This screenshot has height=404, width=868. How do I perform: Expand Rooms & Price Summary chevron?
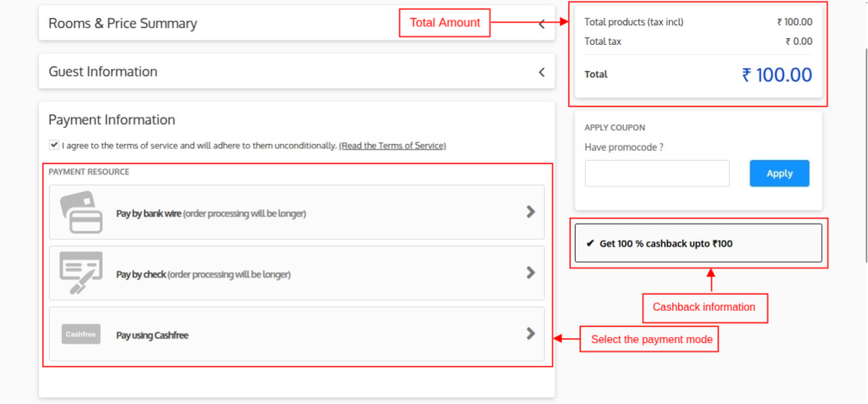[x=542, y=24]
